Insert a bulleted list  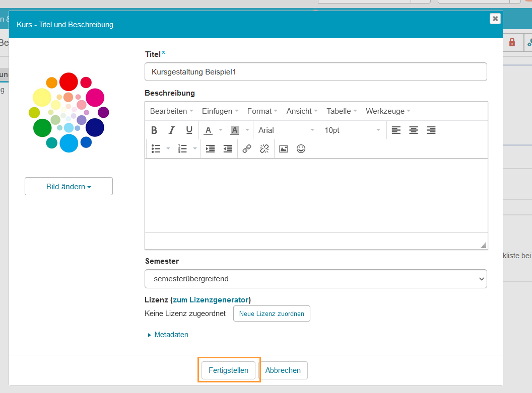[156, 149]
